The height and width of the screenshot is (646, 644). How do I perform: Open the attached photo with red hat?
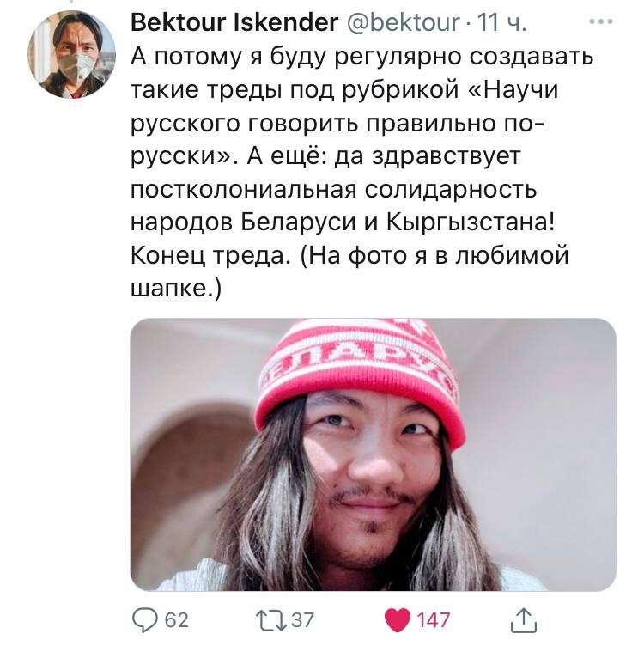[x=373, y=454]
